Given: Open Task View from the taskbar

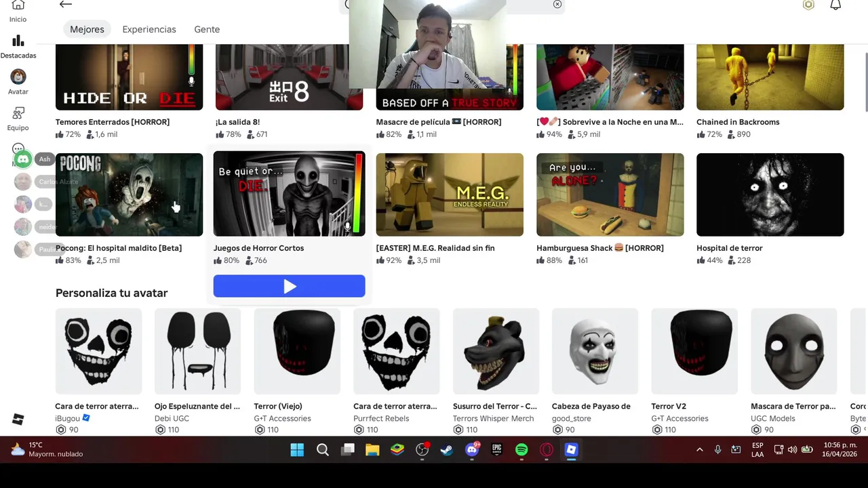Looking at the screenshot, I should coord(348,449).
